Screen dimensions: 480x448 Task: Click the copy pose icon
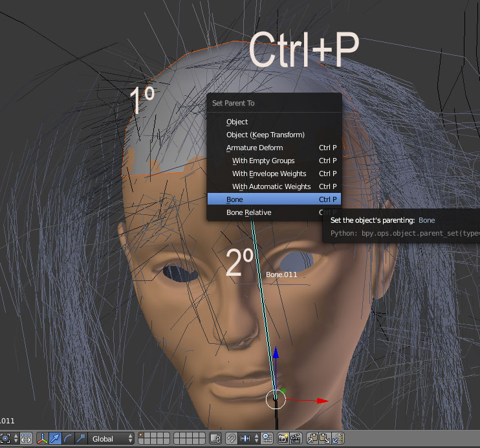(312, 439)
